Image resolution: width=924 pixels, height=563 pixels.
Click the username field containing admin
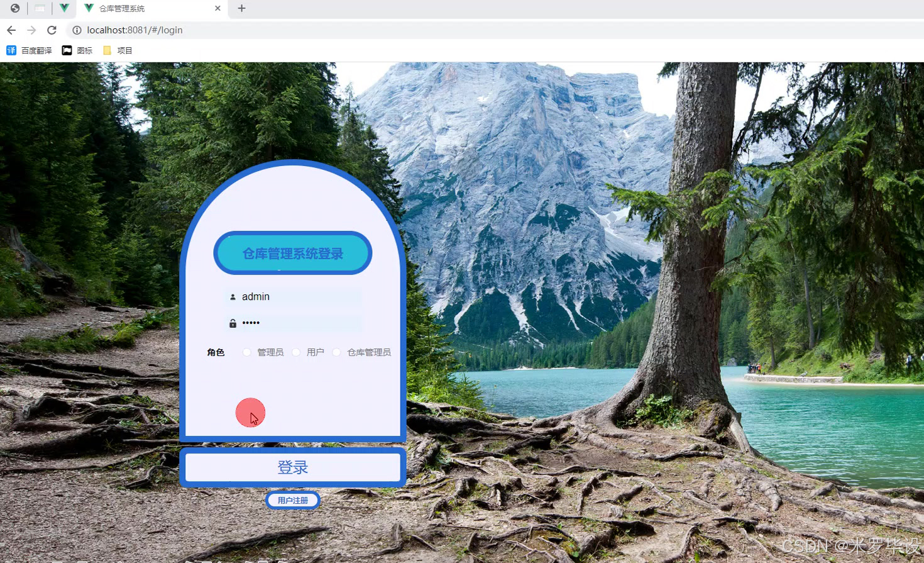click(x=294, y=297)
